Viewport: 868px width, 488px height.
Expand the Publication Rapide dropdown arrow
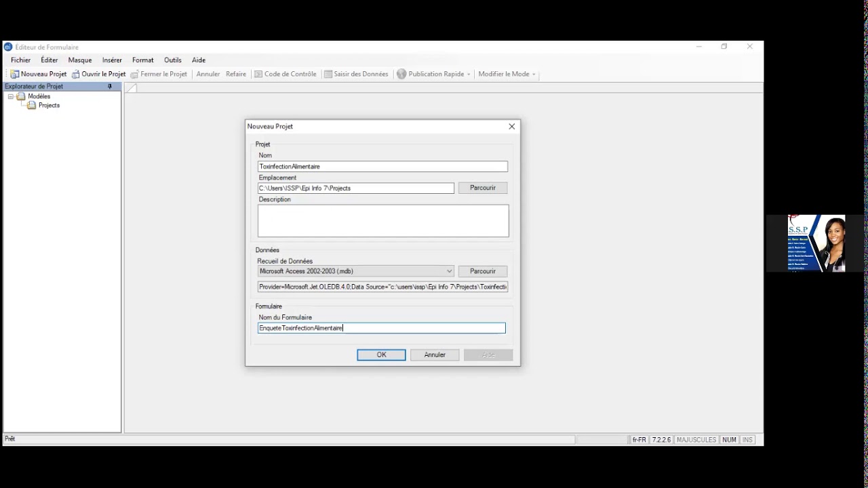point(469,75)
